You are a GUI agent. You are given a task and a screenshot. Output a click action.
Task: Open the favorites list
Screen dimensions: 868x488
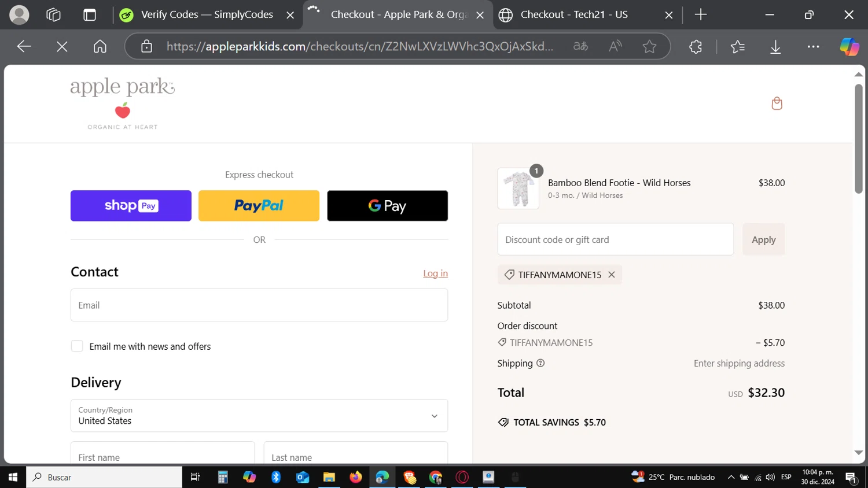[738, 46]
